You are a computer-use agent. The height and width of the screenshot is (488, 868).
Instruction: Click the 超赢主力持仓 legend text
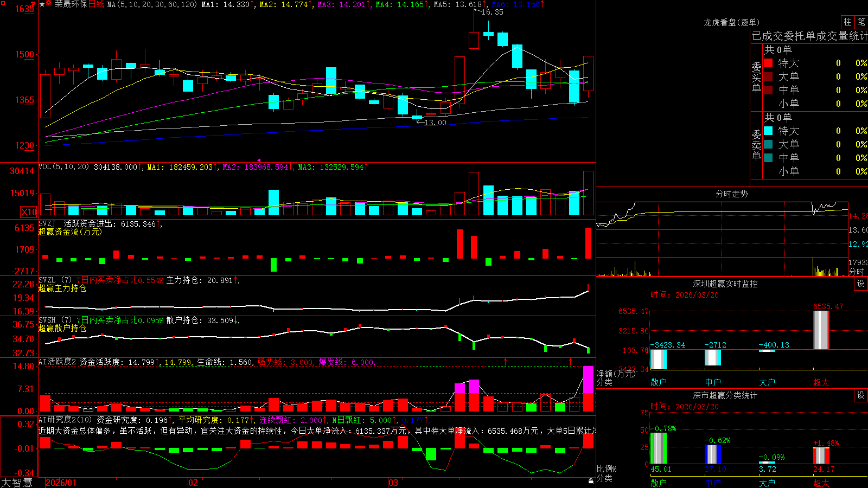62,288
